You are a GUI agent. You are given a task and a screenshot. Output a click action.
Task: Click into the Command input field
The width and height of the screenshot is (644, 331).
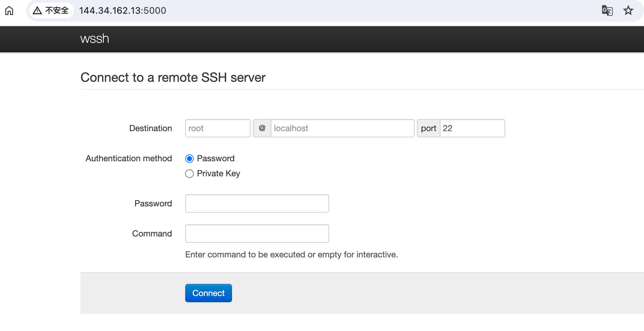pos(257,234)
